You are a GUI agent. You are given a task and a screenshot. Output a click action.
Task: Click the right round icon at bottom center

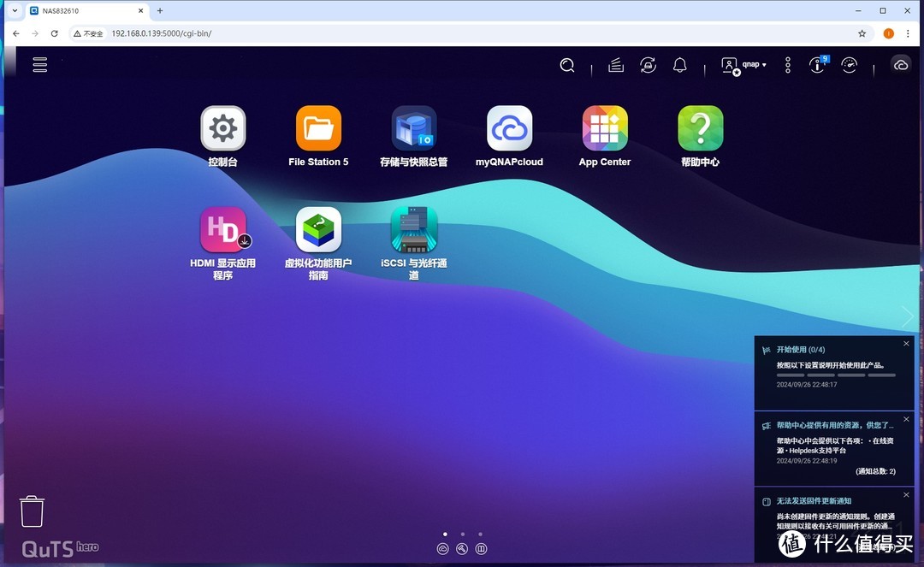tap(481, 549)
